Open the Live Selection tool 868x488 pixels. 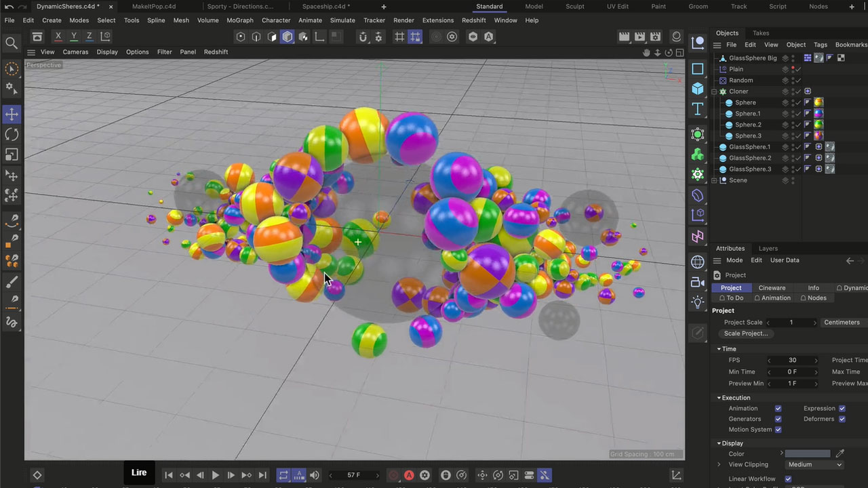pos(12,68)
